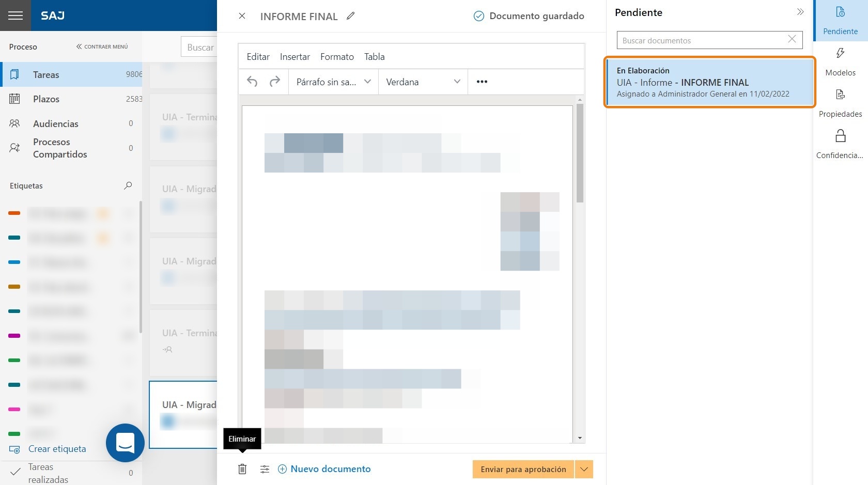
Task: Redo the last edit
Action: click(275, 82)
